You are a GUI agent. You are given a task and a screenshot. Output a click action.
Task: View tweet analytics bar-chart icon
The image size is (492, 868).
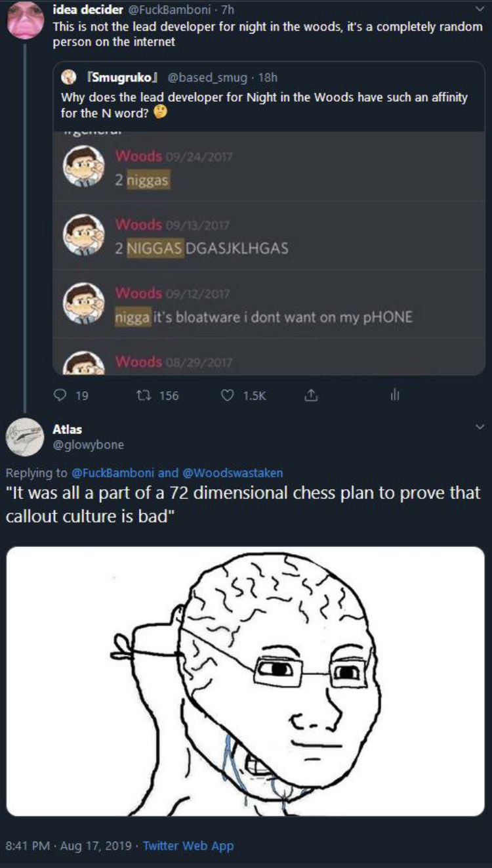point(395,395)
